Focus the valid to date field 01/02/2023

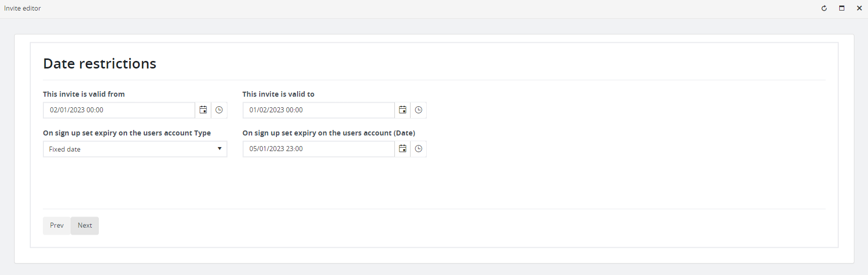319,110
